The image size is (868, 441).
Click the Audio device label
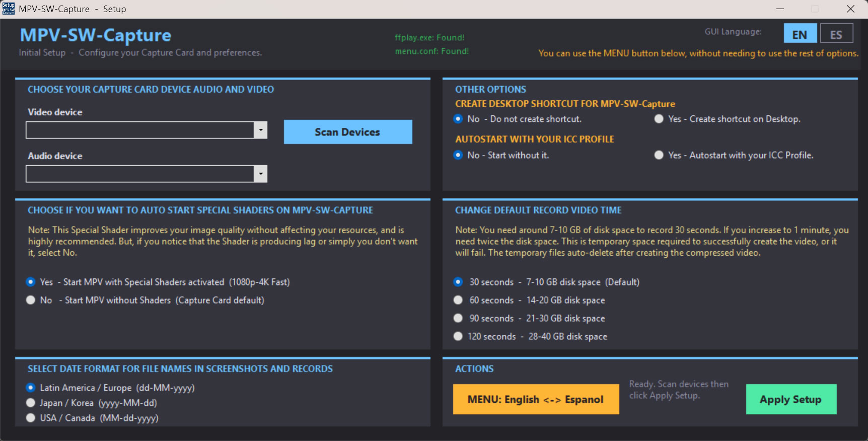click(55, 156)
